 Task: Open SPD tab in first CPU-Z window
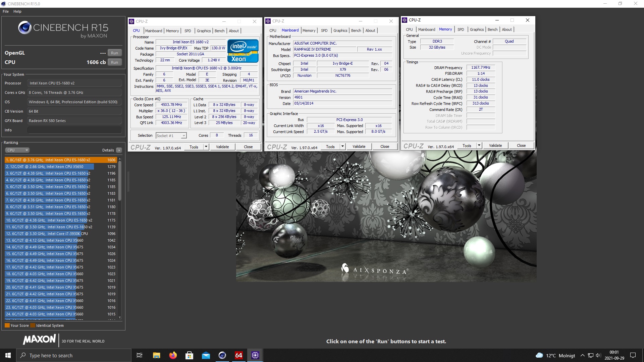188,31
